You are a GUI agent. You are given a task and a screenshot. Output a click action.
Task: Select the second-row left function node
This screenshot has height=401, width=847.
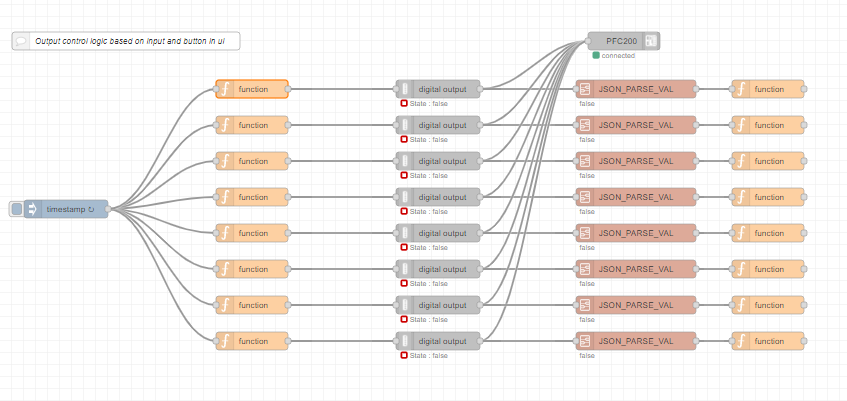tap(252, 125)
